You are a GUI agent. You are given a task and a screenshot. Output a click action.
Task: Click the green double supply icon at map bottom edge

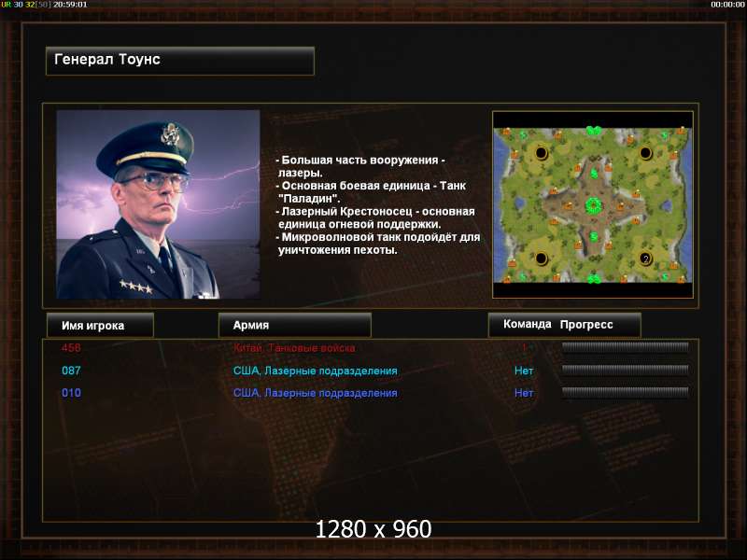[594, 279]
